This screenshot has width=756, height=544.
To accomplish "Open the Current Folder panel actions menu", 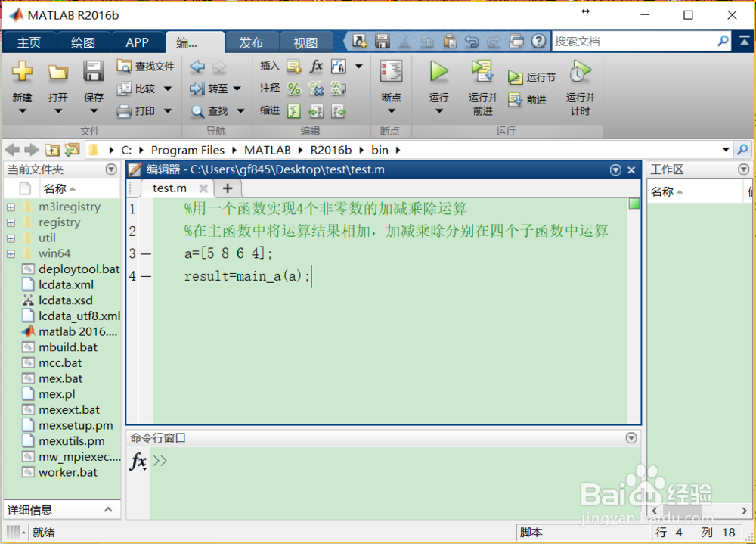I will [x=111, y=169].
